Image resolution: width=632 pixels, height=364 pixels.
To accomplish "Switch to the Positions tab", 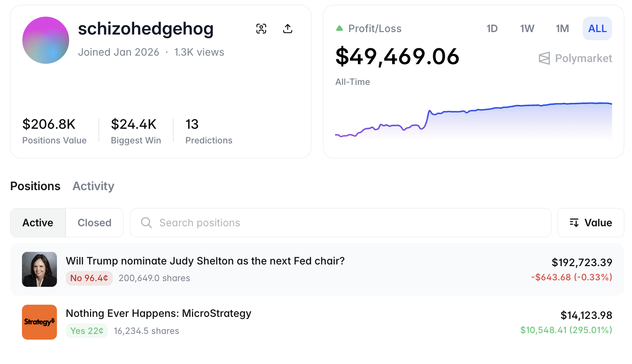I will (35, 186).
